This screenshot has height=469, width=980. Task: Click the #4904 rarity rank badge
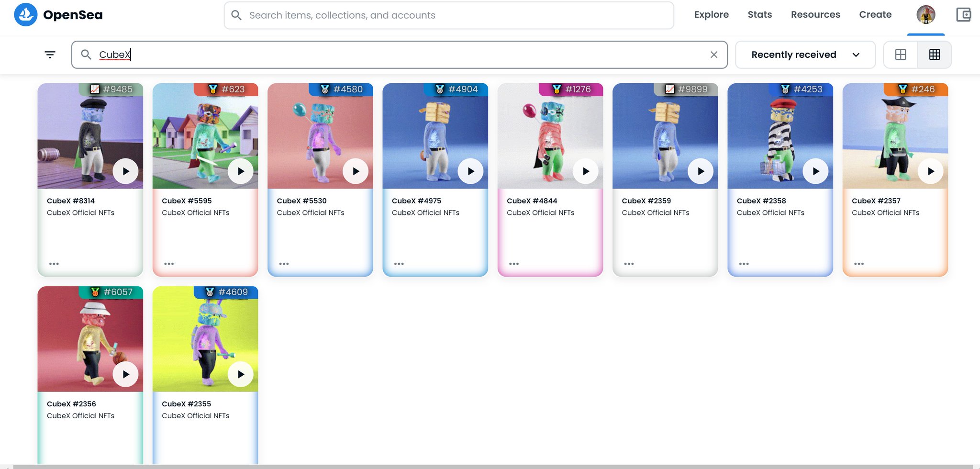click(456, 89)
